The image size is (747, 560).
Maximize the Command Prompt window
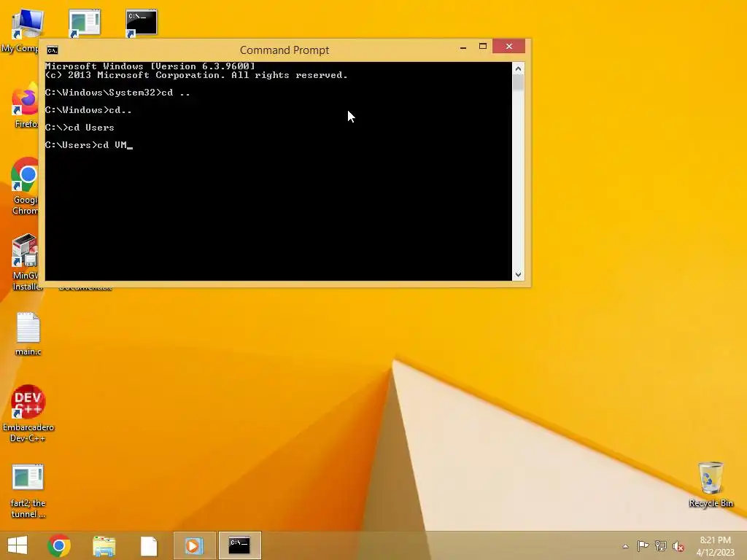coord(483,46)
